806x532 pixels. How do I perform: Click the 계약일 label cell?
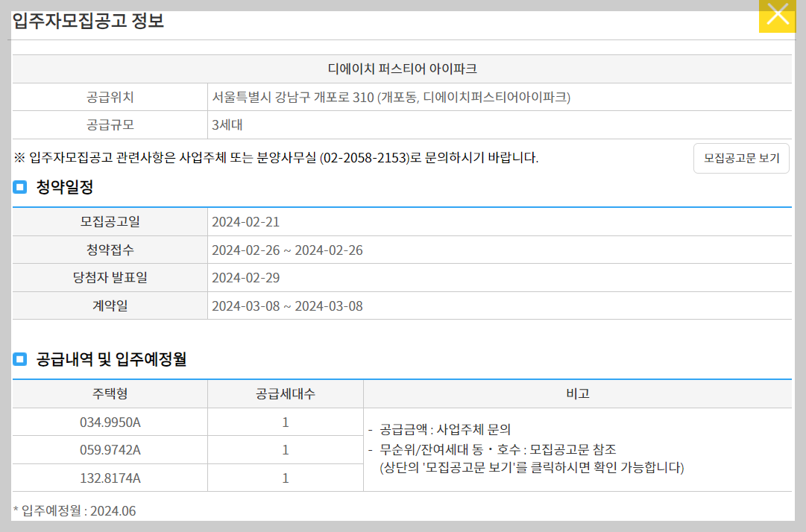[110, 306]
